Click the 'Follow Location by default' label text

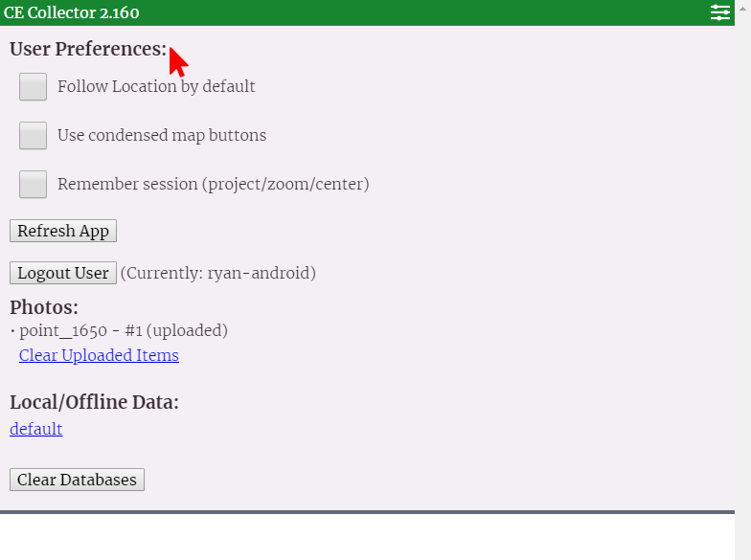tap(156, 86)
